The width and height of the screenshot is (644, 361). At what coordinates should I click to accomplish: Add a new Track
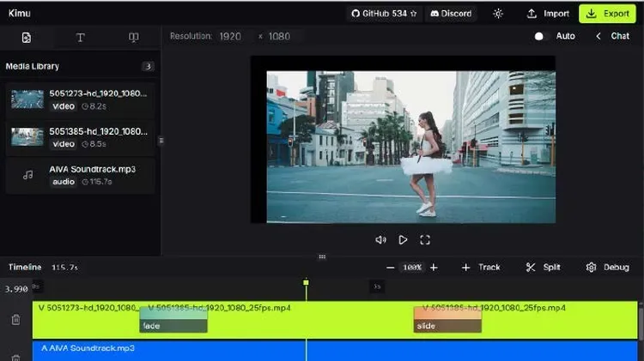(x=481, y=268)
